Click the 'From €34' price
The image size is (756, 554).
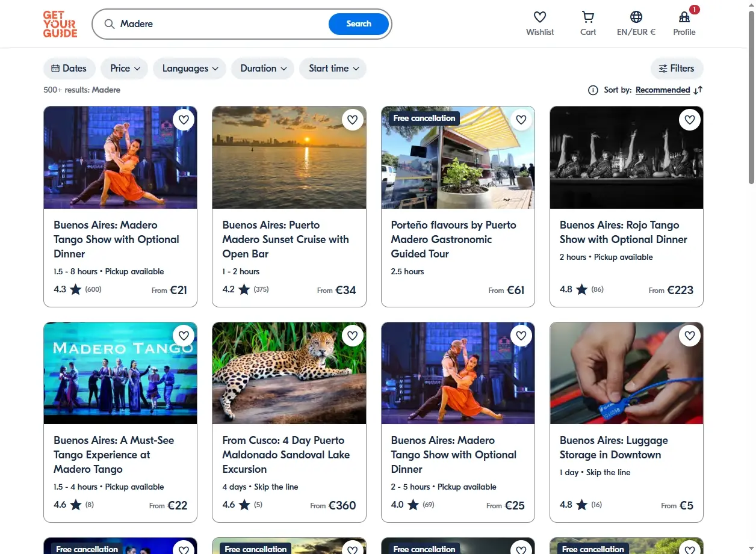(336, 290)
